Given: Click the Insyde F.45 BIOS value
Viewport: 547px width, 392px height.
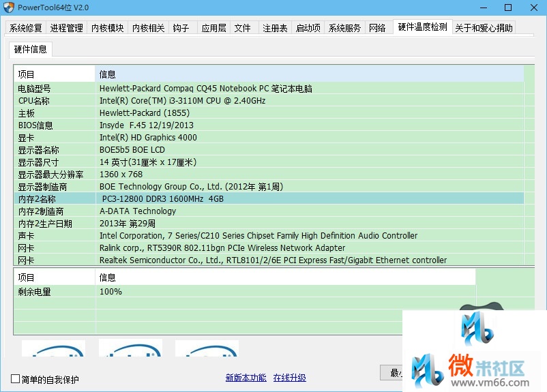Looking at the screenshot, I should point(147,125).
